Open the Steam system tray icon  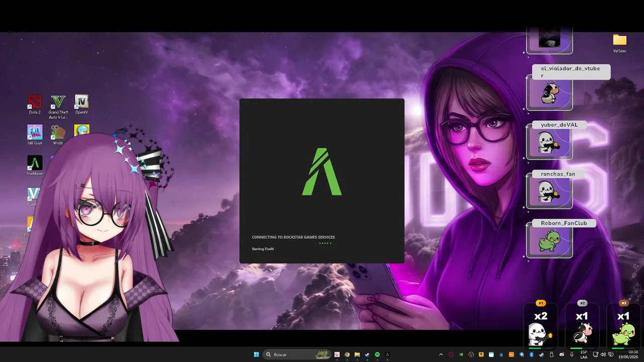click(541, 354)
